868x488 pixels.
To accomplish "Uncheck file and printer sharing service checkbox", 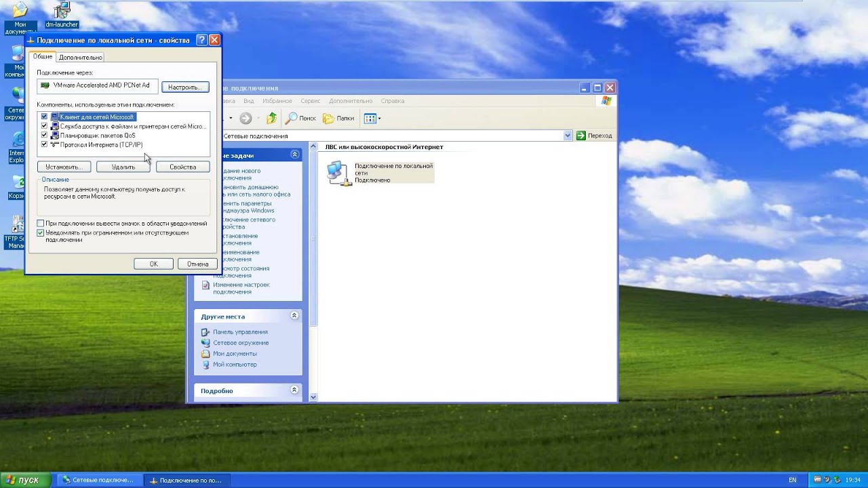I will click(44, 126).
